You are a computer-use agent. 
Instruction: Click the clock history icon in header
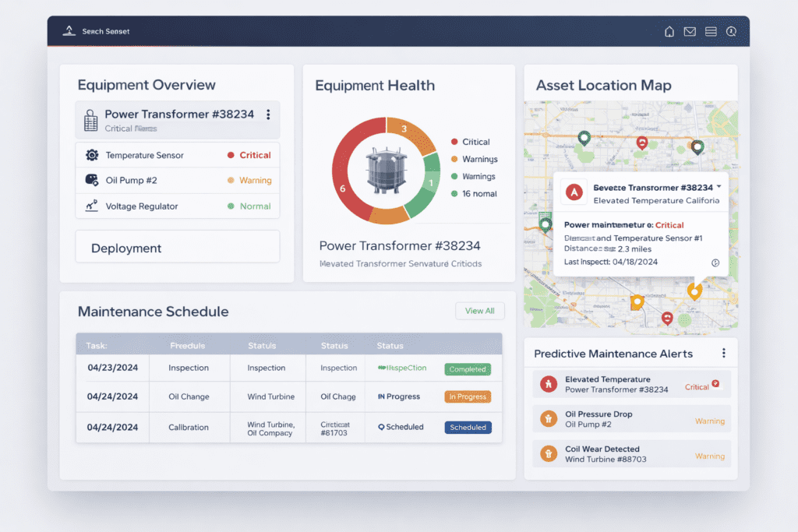pyautogui.click(x=731, y=31)
